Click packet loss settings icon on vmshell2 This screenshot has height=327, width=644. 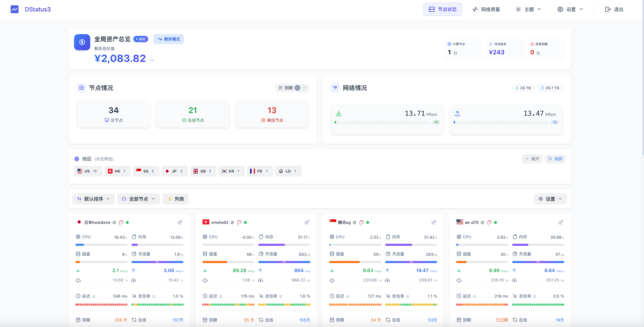tap(281, 296)
